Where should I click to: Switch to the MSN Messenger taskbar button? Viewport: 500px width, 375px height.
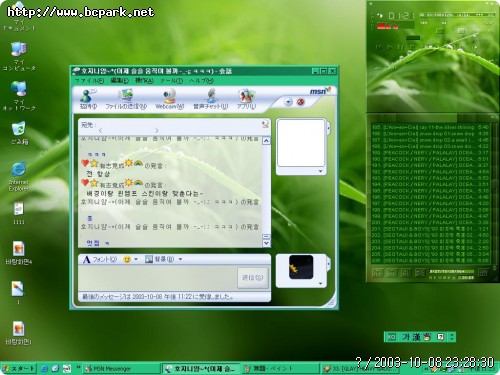122,369
